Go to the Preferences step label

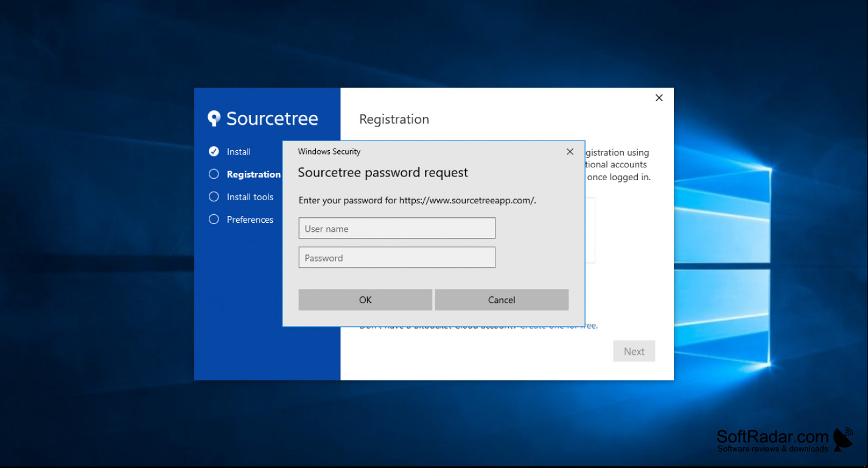tap(250, 219)
